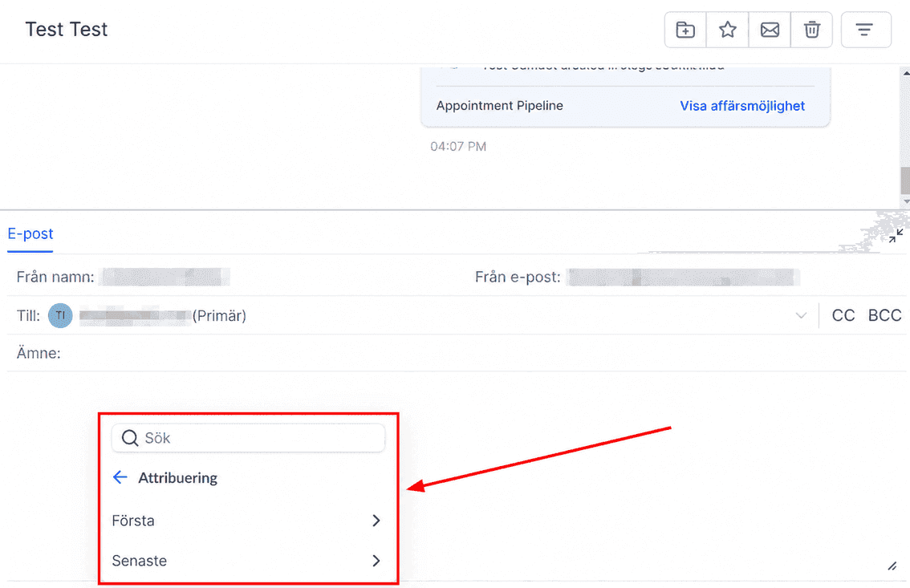Add BCC recipients
The image size is (910, 588).
point(884,315)
